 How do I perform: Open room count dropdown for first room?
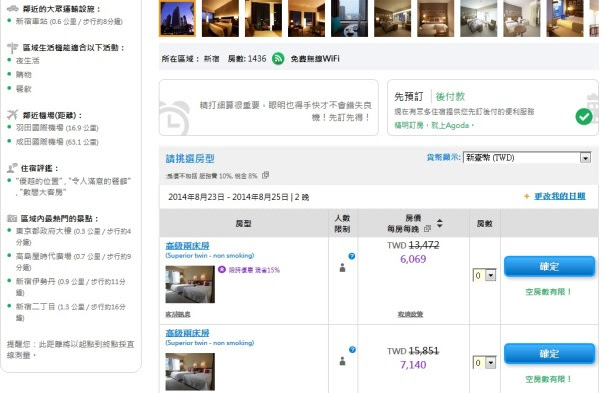click(484, 275)
